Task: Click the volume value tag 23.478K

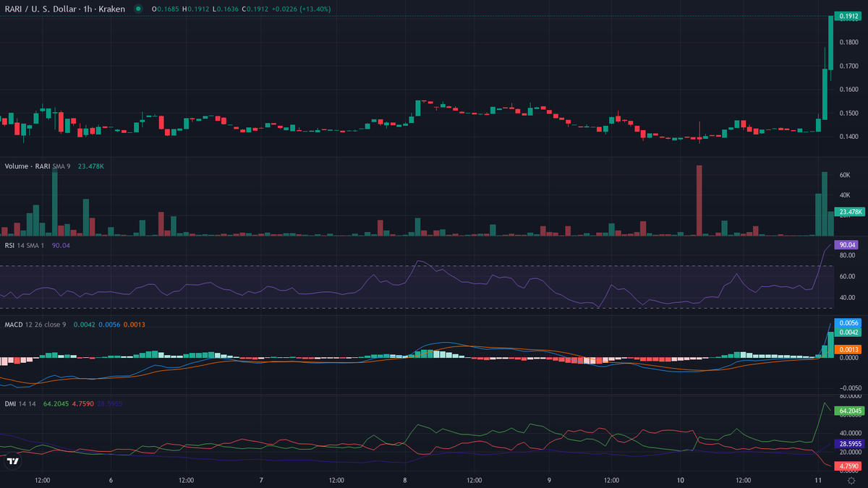Action: coord(848,212)
